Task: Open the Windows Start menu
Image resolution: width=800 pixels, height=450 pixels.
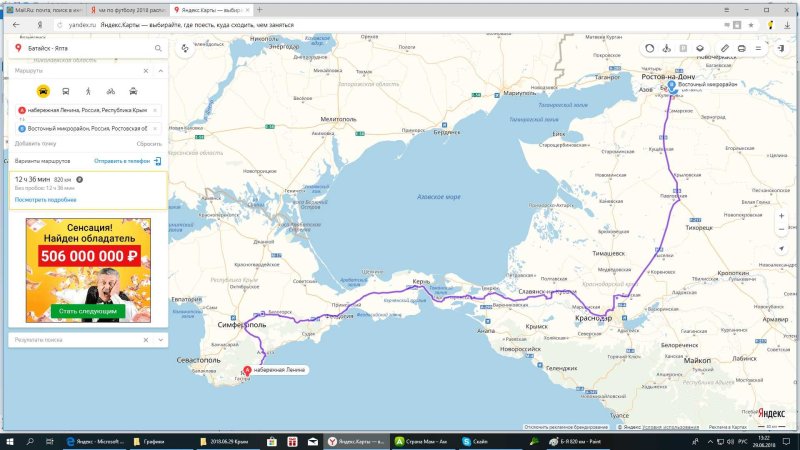Action: tap(10, 441)
